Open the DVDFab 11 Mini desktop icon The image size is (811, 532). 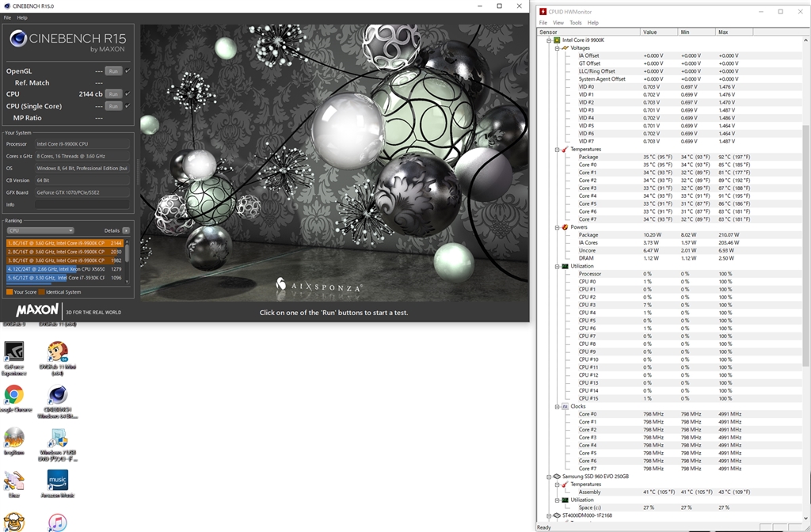57,358
